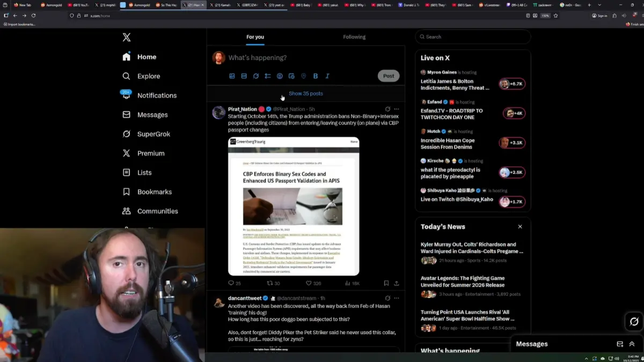Open Communities from the sidebar
The image size is (644, 362).
pyautogui.click(x=150, y=211)
